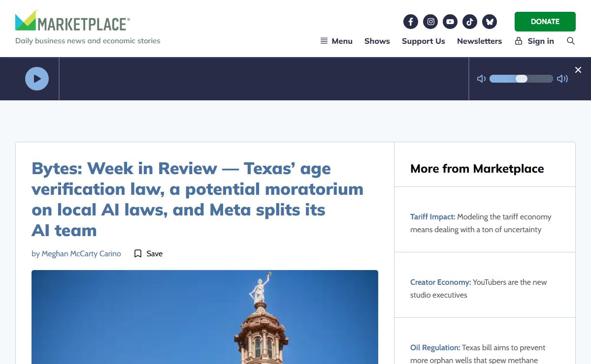Play the audio player

point(37,79)
